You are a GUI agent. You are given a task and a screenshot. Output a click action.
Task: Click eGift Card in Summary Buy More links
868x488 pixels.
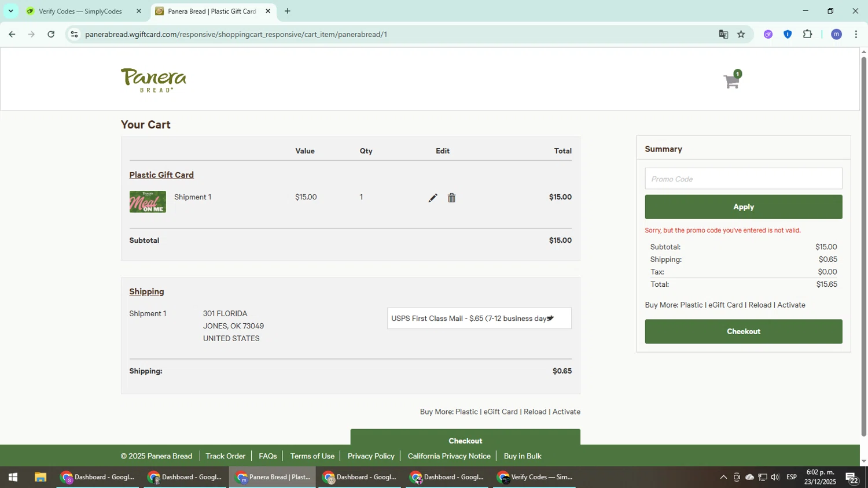(x=726, y=305)
